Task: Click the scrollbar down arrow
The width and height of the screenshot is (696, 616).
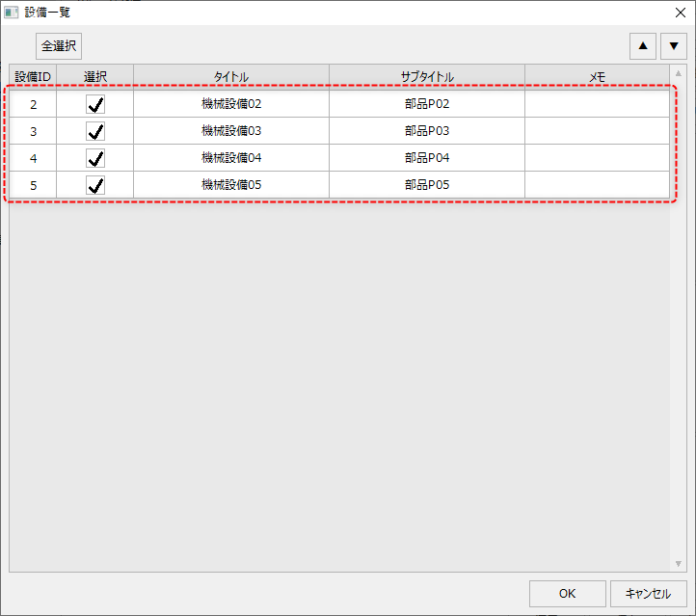Action: click(x=678, y=564)
